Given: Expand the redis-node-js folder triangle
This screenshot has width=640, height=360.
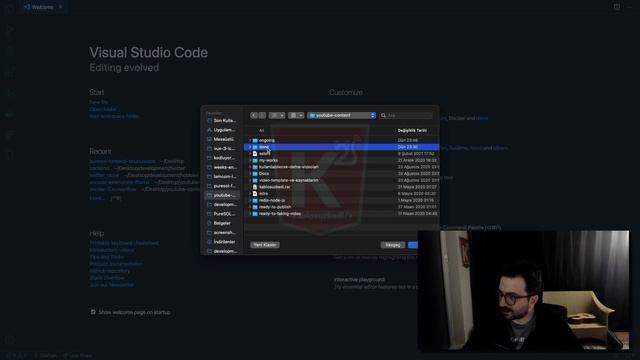Looking at the screenshot, I should point(250,200).
